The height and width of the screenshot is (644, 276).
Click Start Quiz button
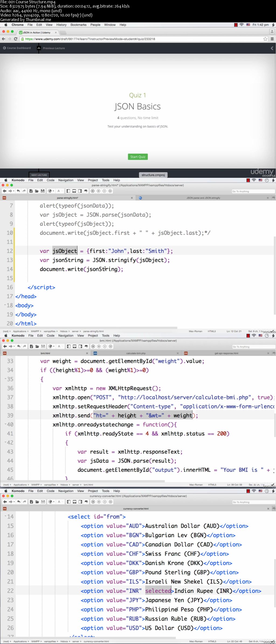click(x=138, y=157)
